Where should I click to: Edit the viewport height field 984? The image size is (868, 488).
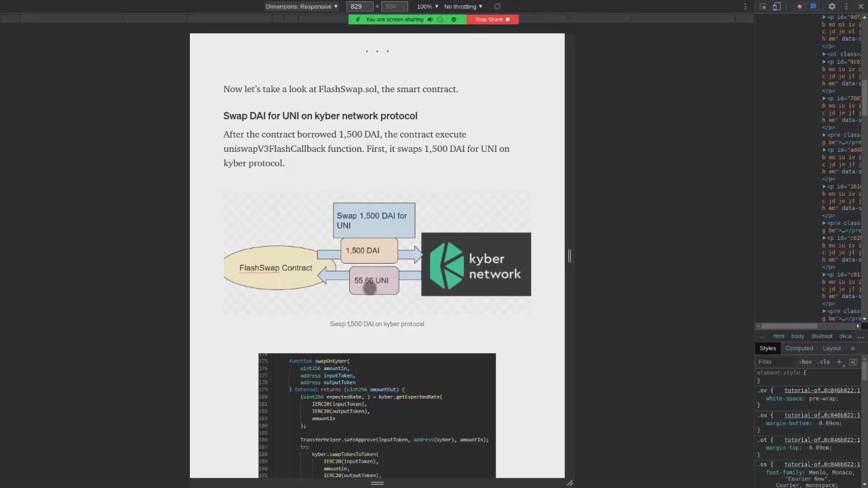tap(394, 6)
